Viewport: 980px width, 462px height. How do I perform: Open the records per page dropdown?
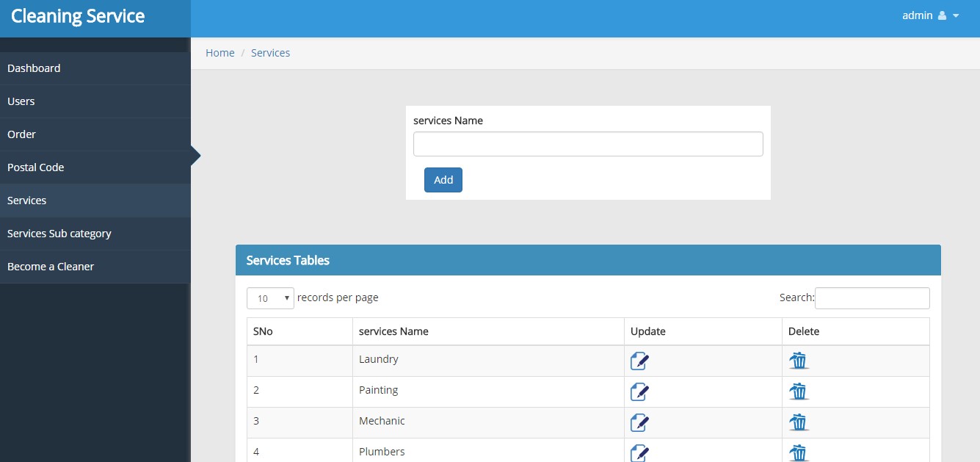coord(270,297)
